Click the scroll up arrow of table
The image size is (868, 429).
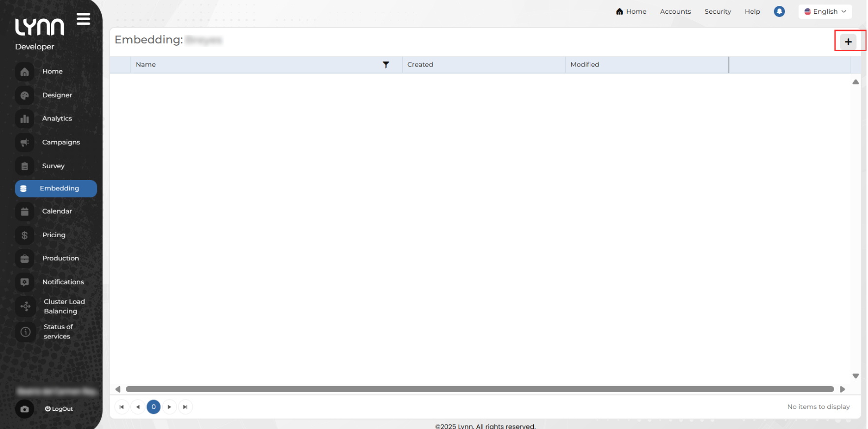856,82
